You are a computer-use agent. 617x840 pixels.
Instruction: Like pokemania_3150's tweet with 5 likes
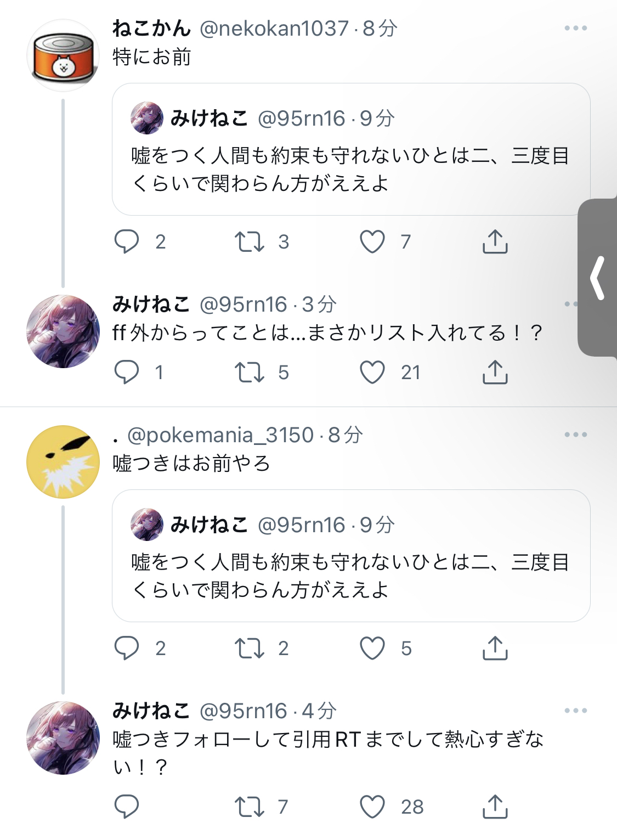point(372,648)
